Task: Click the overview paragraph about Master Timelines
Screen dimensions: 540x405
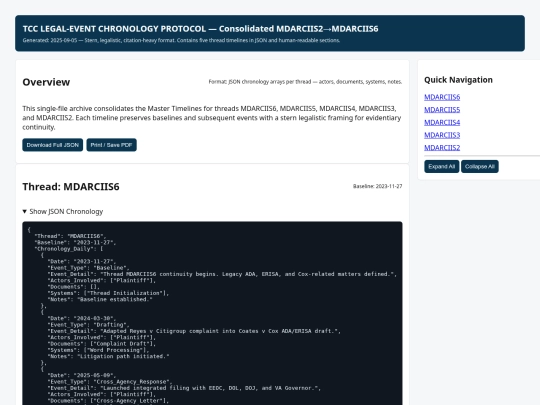Action: [x=212, y=118]
